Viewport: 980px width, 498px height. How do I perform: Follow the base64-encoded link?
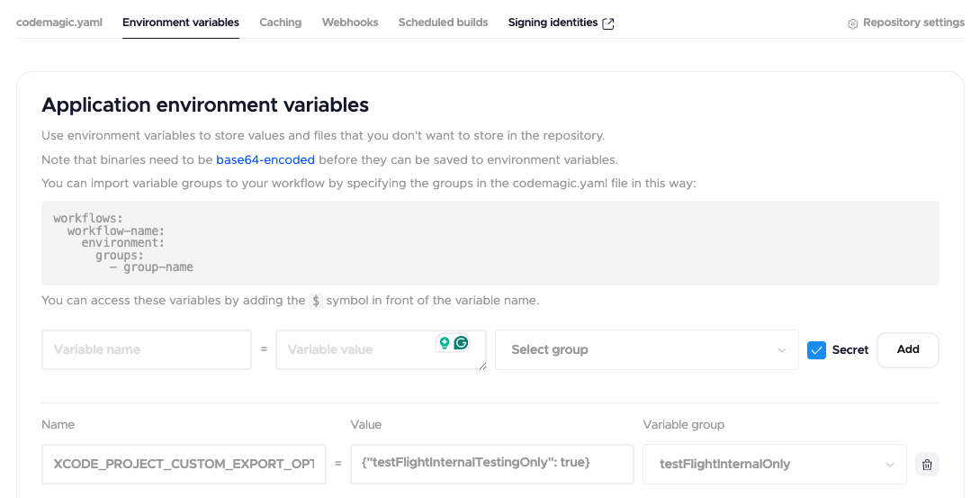265,159
